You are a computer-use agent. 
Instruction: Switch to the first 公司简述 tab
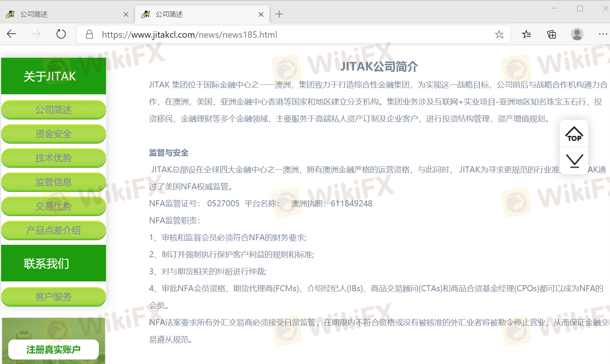click(x=64, y=14)
